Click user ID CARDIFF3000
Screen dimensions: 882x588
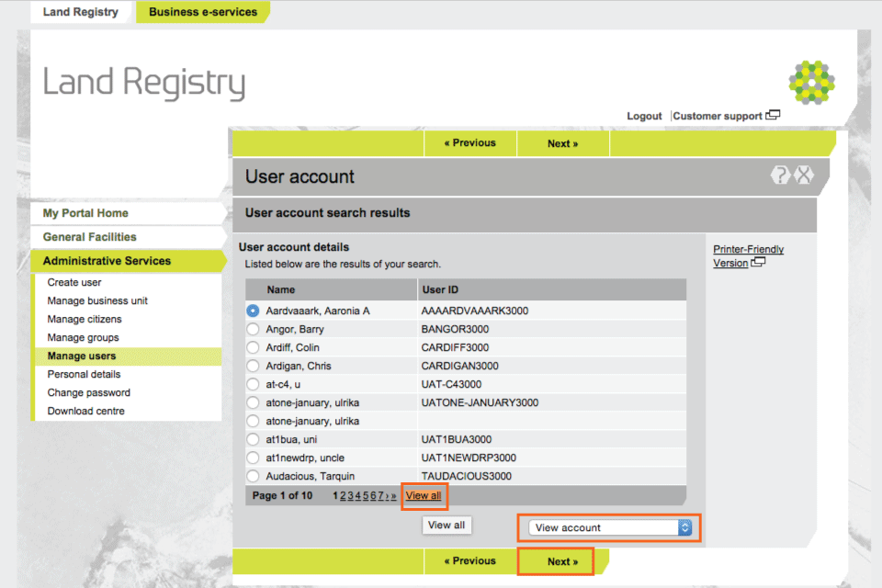(x=455, y=347)
